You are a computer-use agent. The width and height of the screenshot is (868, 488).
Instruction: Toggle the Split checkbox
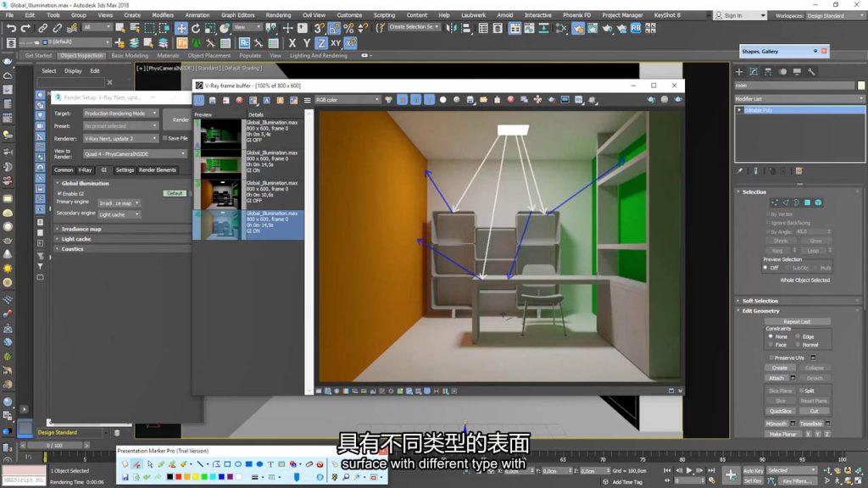(801, 391)
